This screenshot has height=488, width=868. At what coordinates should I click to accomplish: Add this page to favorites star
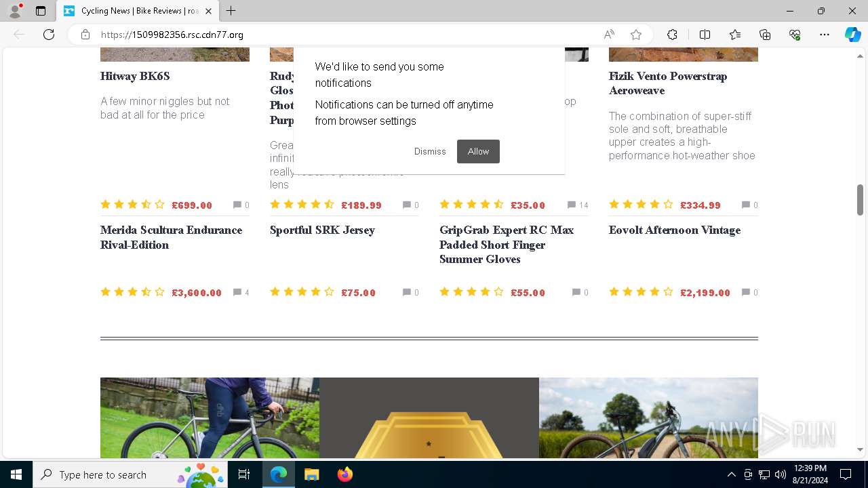point(636,35)
